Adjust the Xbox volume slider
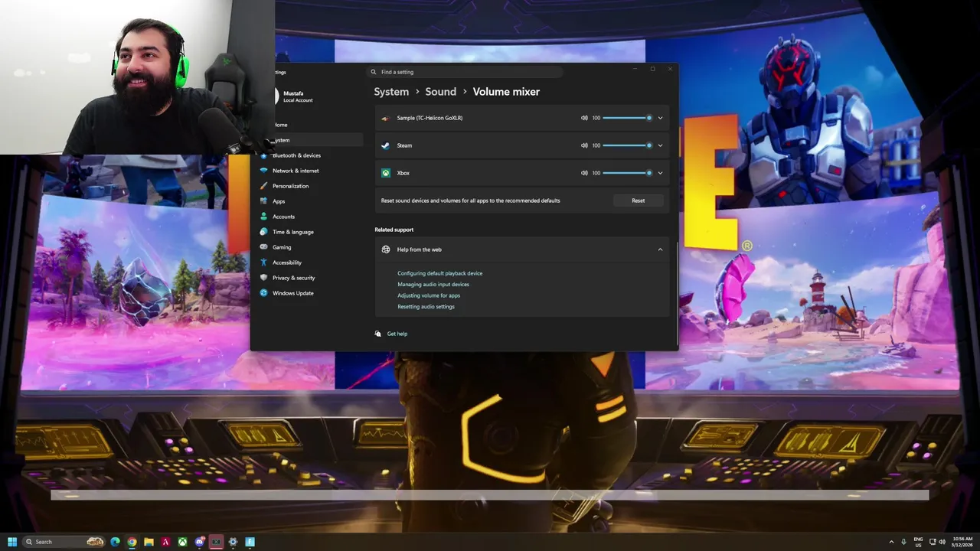Image resolution: width=980 pixels, height=551 pixels. (x=627, y=173)
